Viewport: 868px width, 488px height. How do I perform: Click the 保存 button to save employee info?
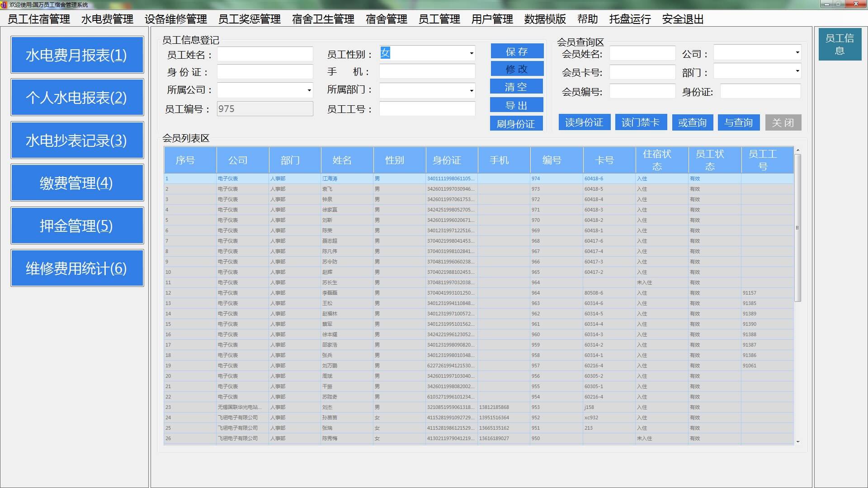point(516,51)
